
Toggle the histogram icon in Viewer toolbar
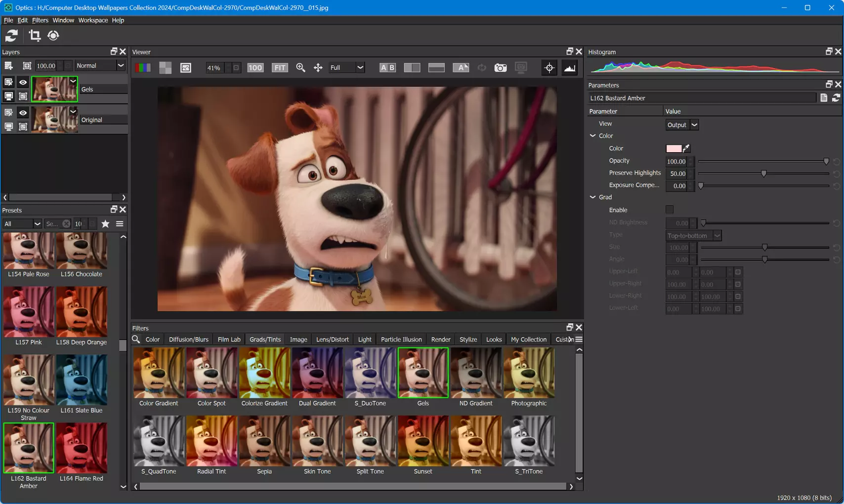570,68
